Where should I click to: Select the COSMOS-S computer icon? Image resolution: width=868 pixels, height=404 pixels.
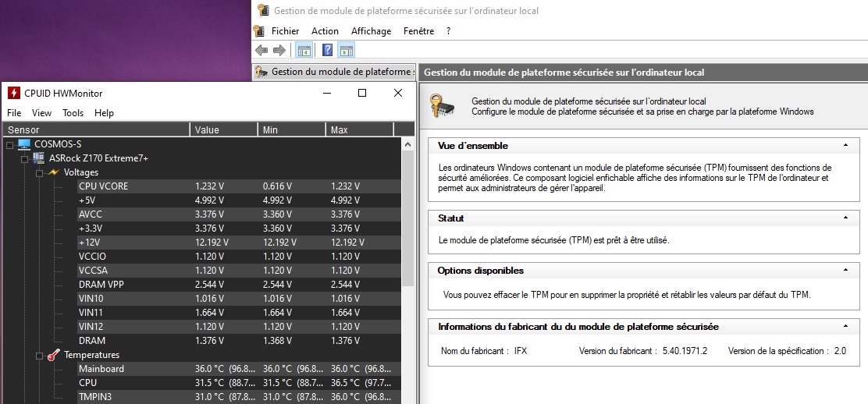pyautogui.click(x=24, y=144)
